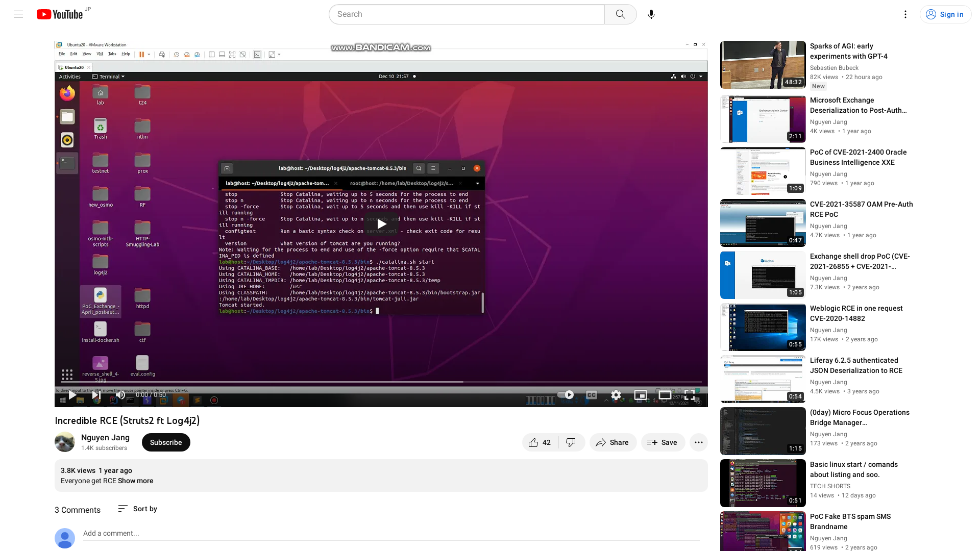Image resolution: width=980 pixels, height=551 pixels.
Task: Open Nguyen Jang channel name link below video
Action: (105, 437)
